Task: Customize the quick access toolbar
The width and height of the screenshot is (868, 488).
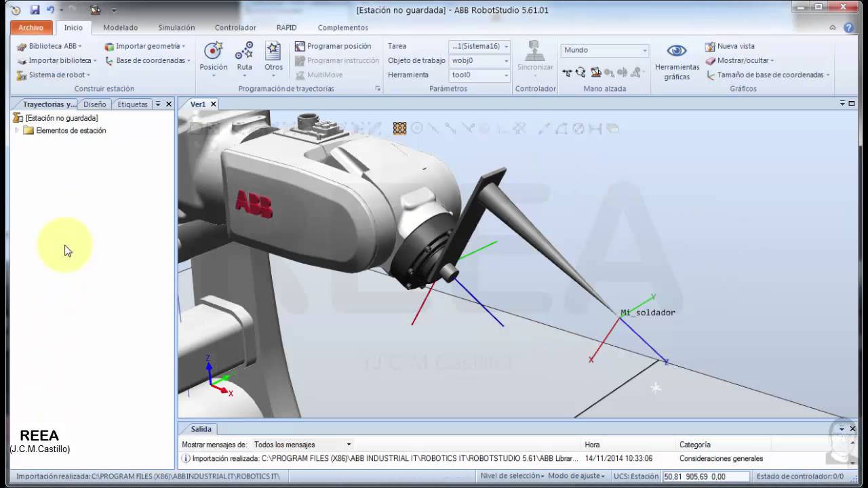Action: pos(113,10)
